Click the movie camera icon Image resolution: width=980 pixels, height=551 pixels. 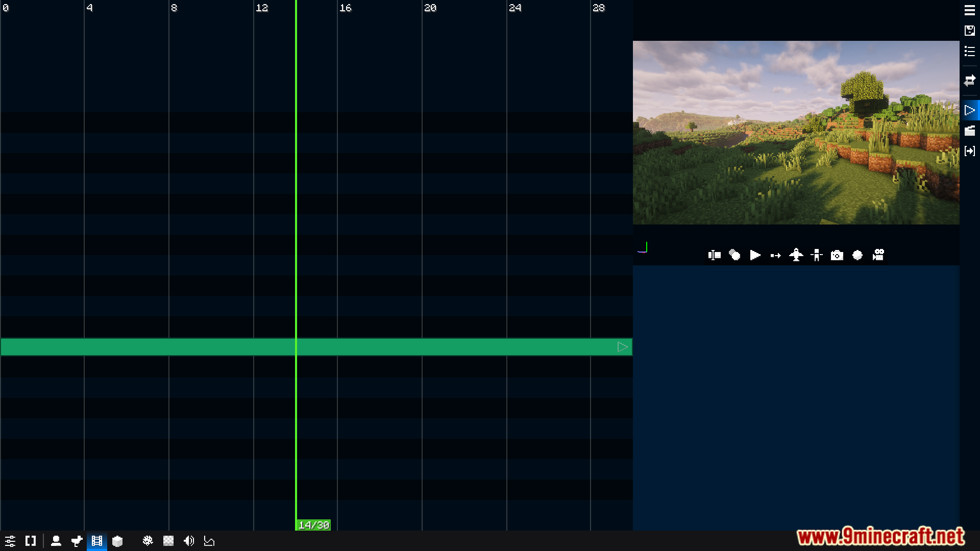878,255
